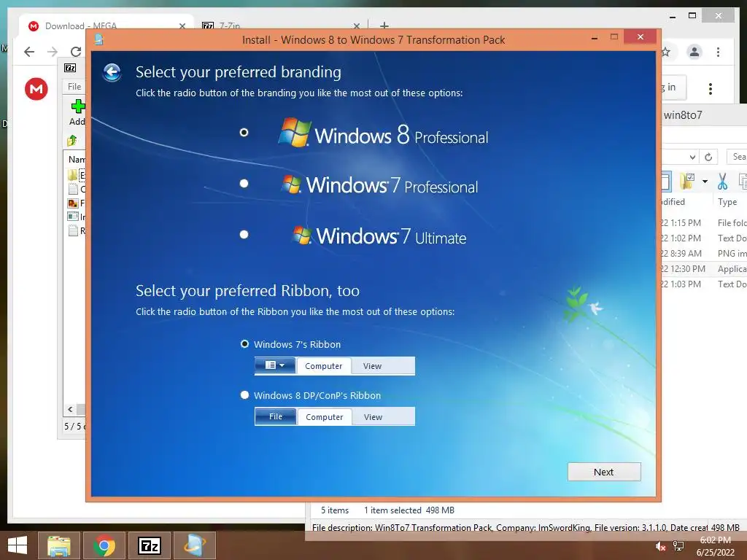This screenshot has height=560, width=747.
Task: Click the Windows 8 Professional logo image
Action: [x=384, y=133]
